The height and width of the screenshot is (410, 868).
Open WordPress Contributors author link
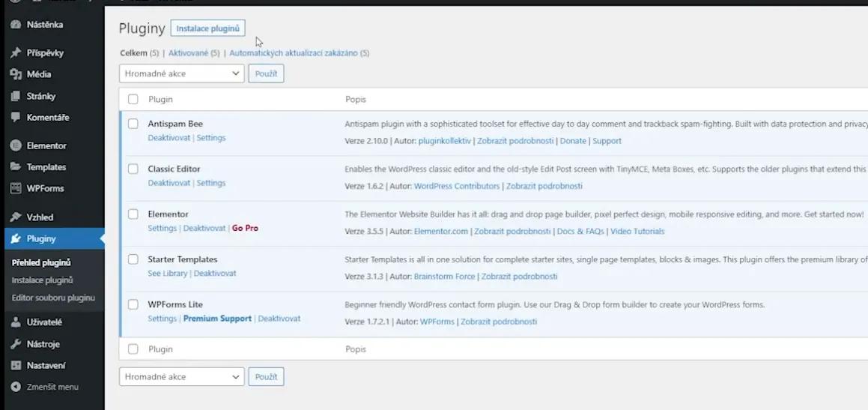pos(457,186)
